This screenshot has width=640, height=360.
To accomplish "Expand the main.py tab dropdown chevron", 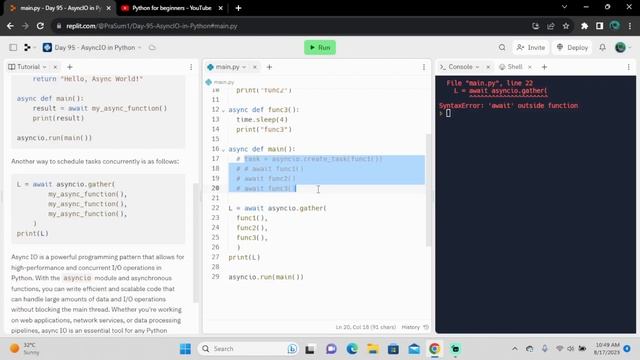I will click(244, 67).
